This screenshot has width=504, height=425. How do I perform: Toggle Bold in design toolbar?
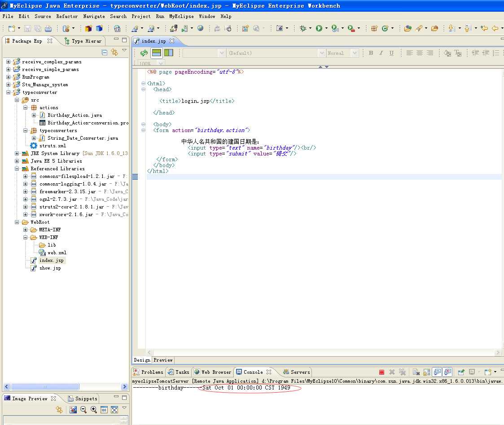(371, 53)
